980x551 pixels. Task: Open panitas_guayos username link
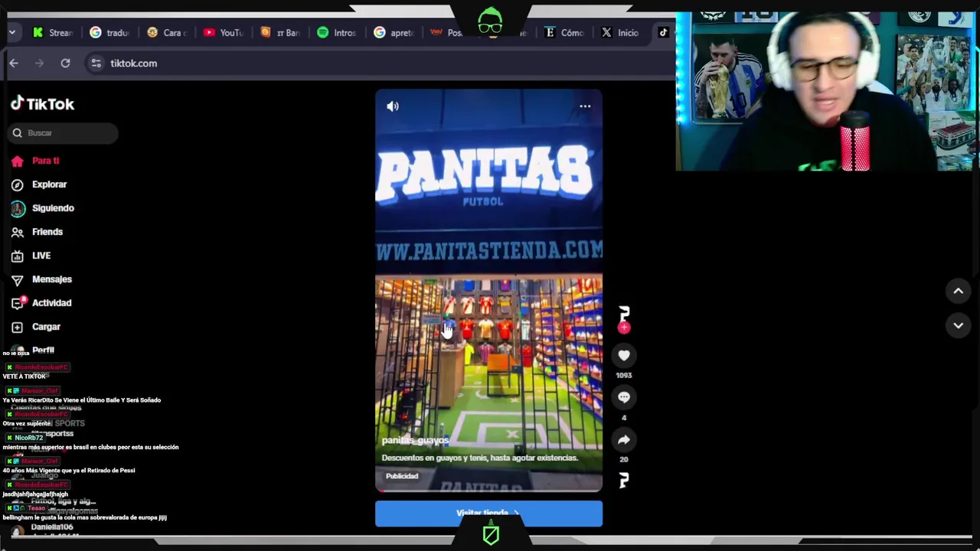pos(415,441)
